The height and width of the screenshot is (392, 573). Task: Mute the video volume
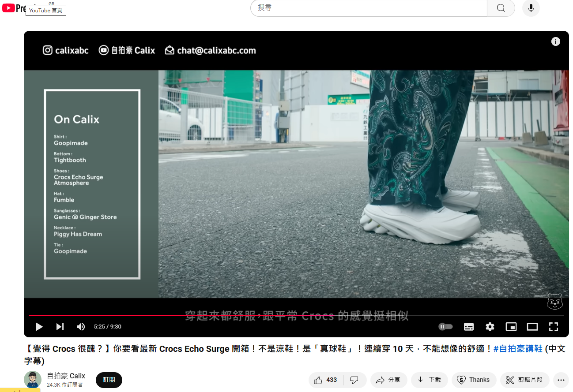[81, 327]
